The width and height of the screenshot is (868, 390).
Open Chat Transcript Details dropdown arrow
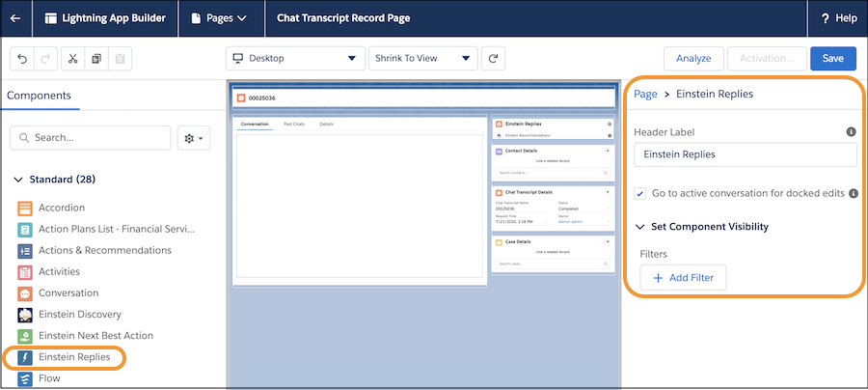[x=608, y=192]
